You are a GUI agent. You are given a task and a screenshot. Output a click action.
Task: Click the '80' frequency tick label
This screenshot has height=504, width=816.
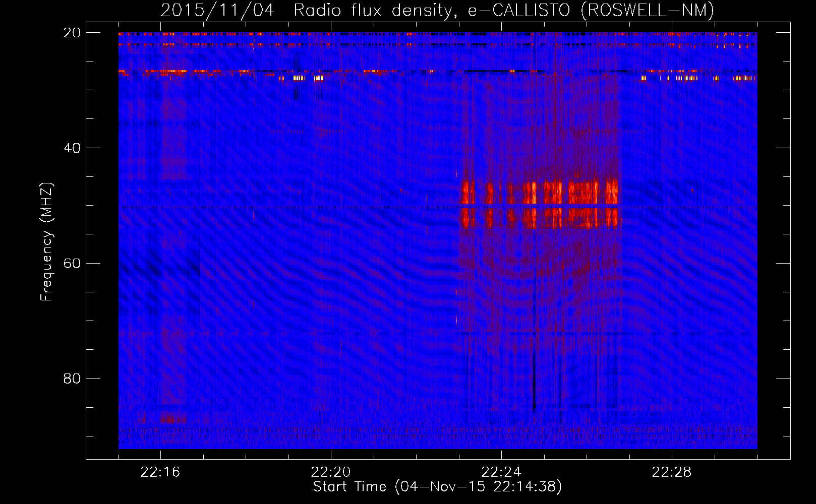click(72, 379)
